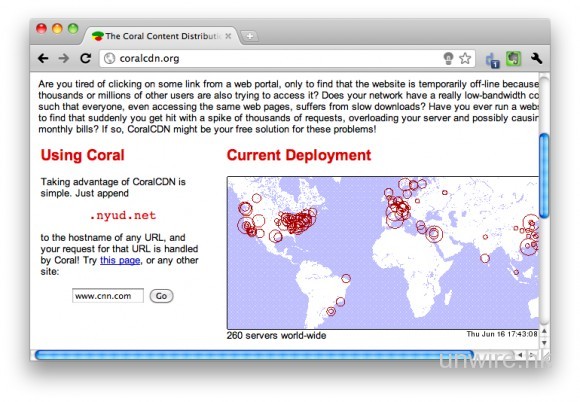This screenshot has height=402, width=580.
Task: Click the lightbulb icon in address bar
Action: (448, 58)
